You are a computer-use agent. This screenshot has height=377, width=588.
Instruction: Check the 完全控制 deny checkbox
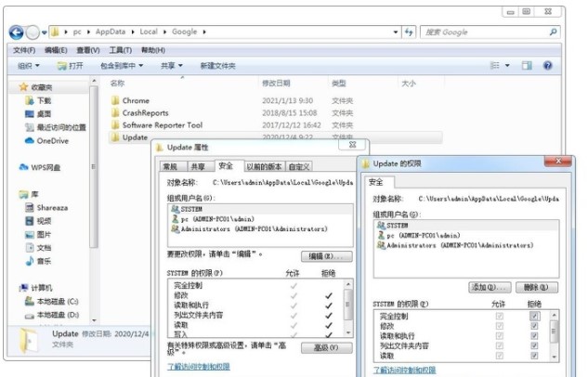point(533,317)
